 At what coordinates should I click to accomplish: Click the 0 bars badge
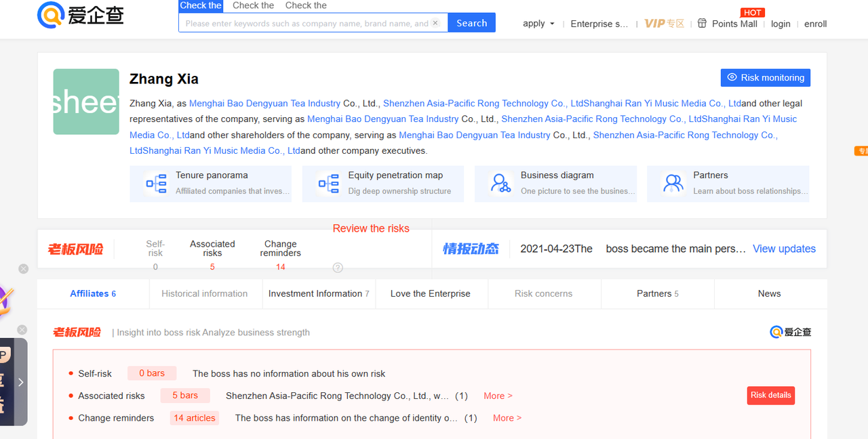coord(152,373)
